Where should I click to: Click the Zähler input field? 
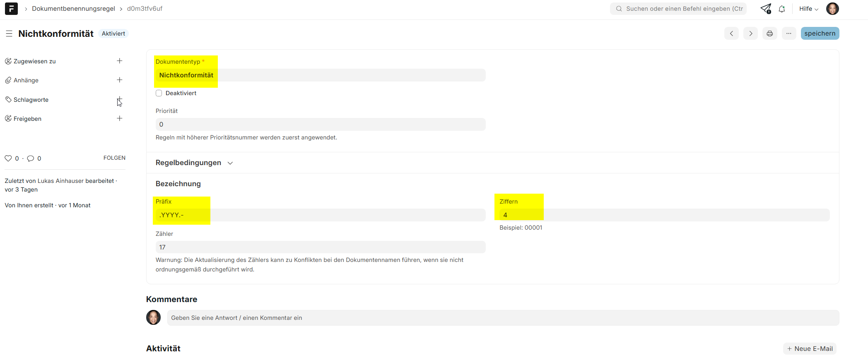320,247
